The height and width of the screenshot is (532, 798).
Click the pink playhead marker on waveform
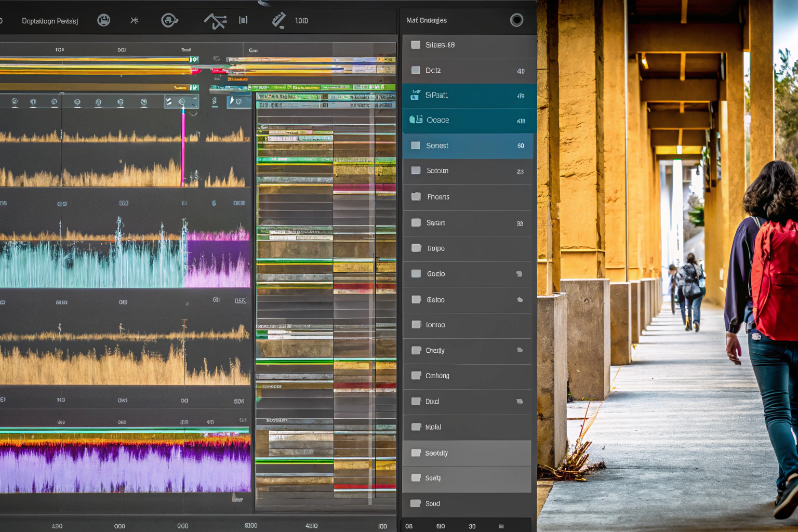[x=182, y=147]
